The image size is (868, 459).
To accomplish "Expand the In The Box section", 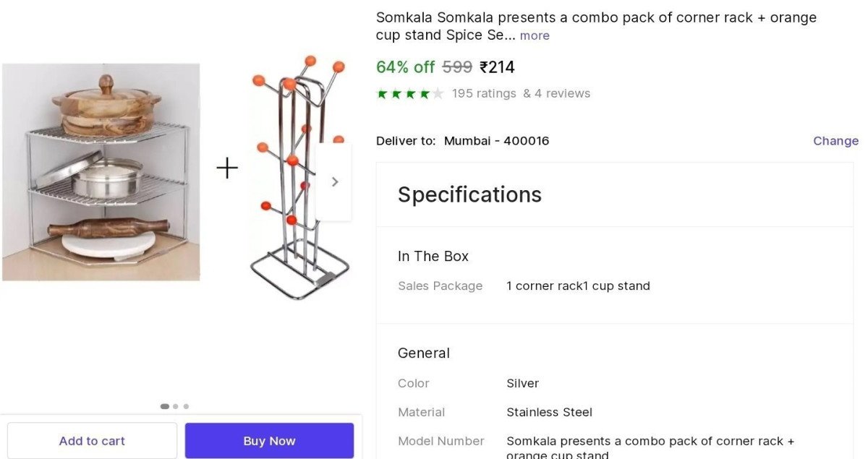I will pos(433,256).
